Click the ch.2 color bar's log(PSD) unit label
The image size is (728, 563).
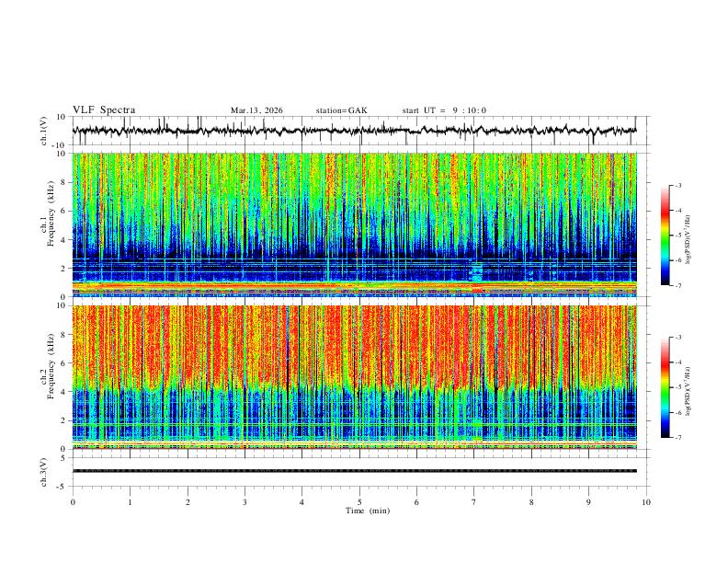click(x=688, y=392)
